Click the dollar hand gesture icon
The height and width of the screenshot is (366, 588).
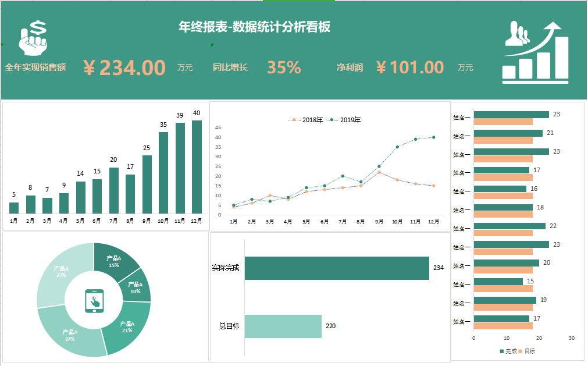[x=32, y=38]
